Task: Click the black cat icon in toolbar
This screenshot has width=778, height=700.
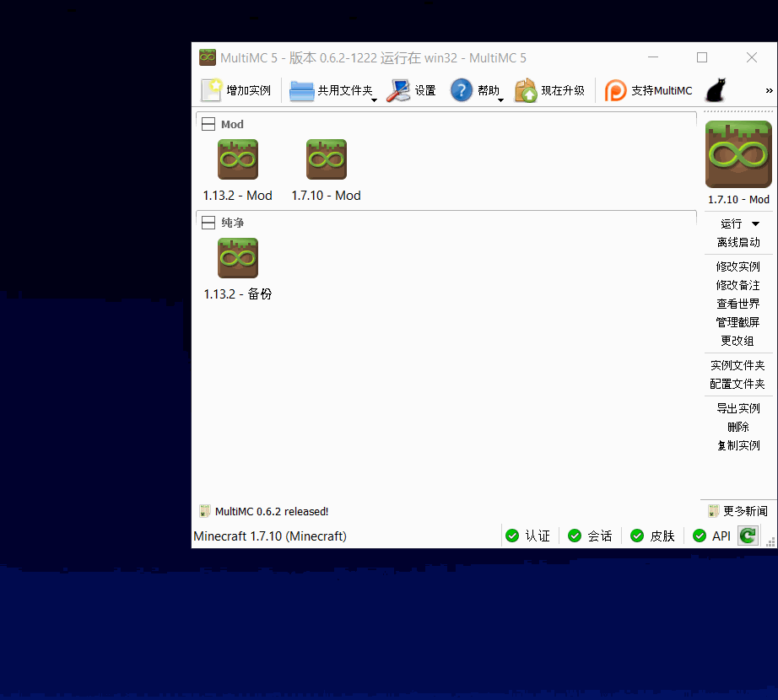Action: [x=716, y=90]
